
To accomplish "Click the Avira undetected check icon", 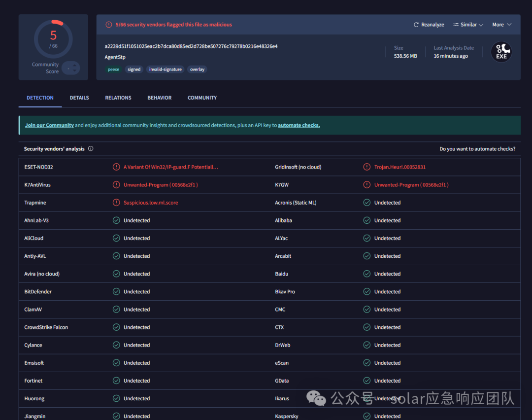I will (116, 274).
